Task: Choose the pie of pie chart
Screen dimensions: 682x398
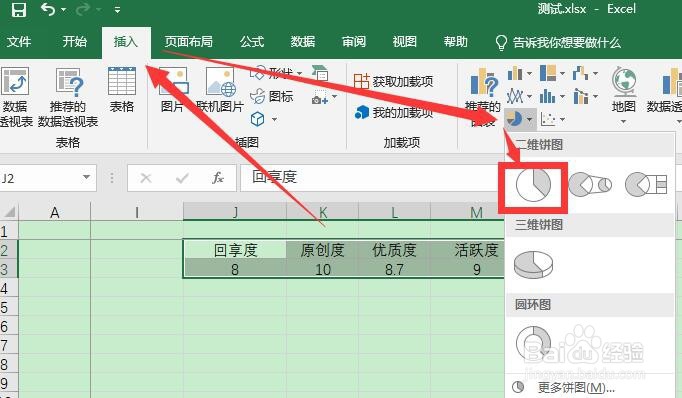Action: coord(590,185)
